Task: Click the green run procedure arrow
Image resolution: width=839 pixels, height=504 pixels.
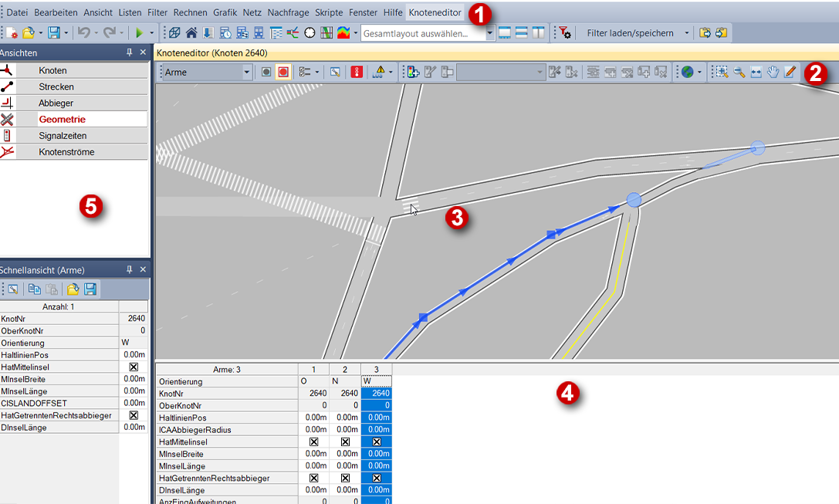Action: coord(139,33)
